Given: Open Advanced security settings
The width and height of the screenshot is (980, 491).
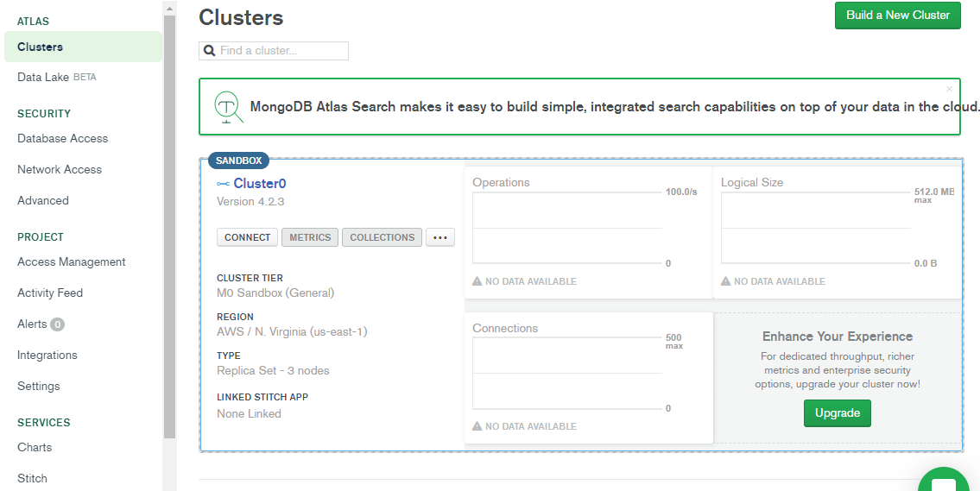Looking at the screenshot, I should [x=43, y=200].
